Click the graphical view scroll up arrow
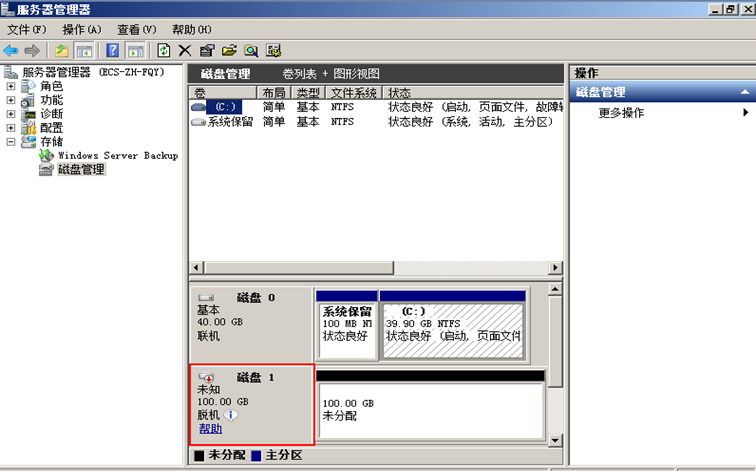Viewport: 756px width, 471px height. tap(555, 289)
